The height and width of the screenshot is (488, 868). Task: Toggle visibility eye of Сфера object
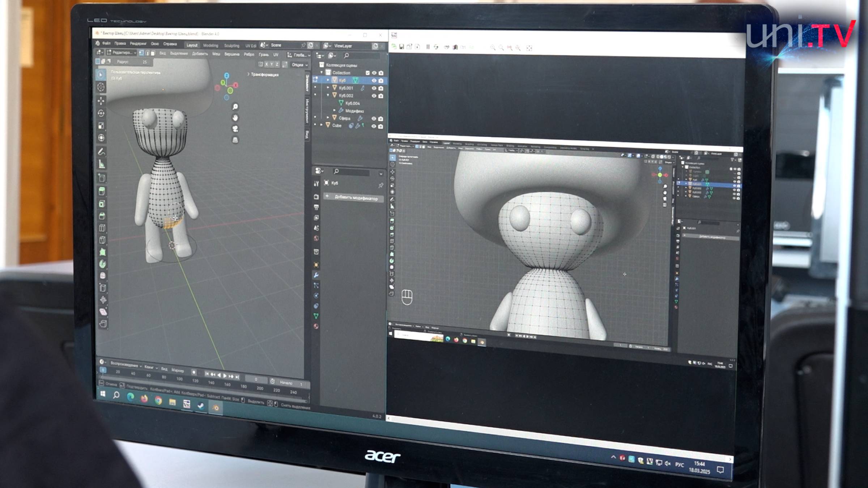(x=374, y=119)
